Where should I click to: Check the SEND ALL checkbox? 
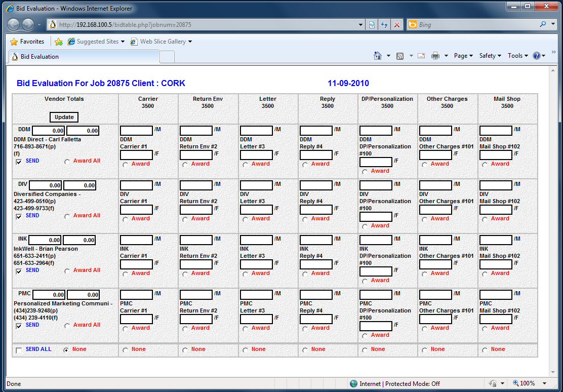[x=19, y=350]
